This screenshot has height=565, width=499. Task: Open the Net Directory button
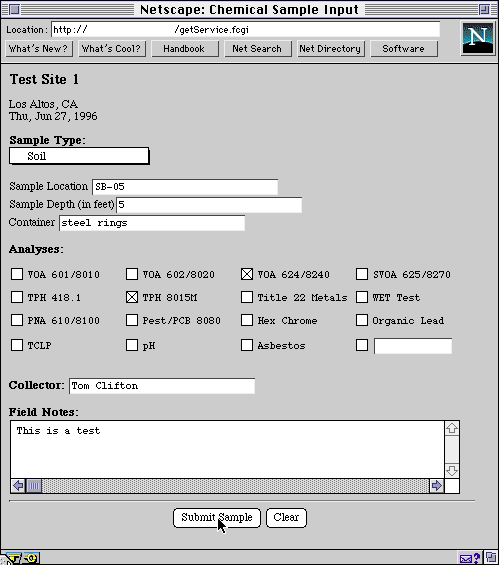330,49
